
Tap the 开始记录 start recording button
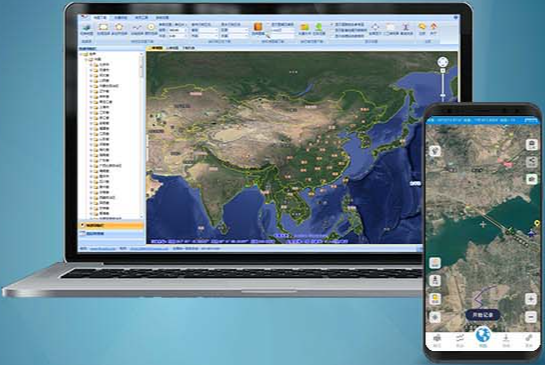(x=482, y=315)
